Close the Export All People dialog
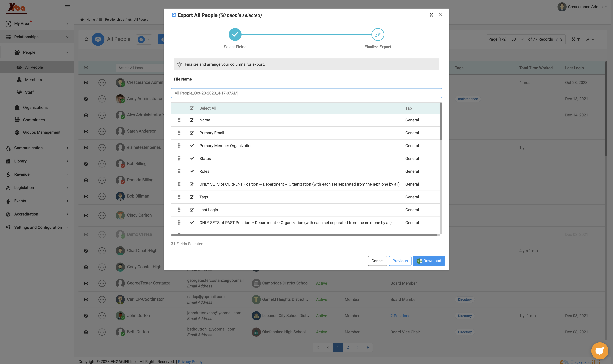 coord(440,15)
